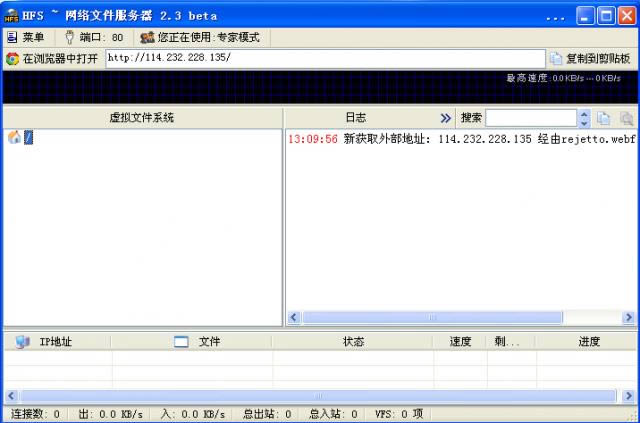Viewport: 640px width, 423px height.
Task: Close the HFS window
Action: (627, 16)
